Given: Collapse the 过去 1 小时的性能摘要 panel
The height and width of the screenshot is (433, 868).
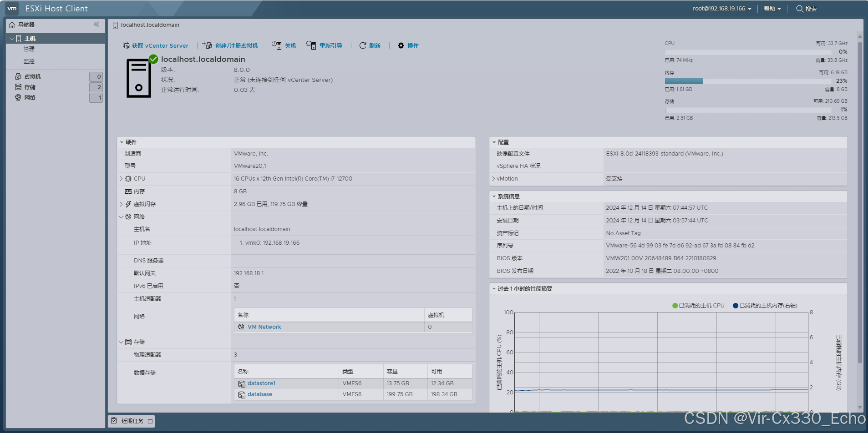Looking at the screenshot, I should [x=494, y=289].
